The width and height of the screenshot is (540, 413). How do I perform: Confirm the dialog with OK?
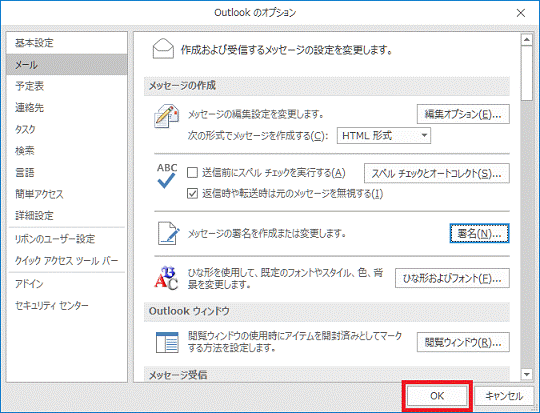[x=437, y=396]
